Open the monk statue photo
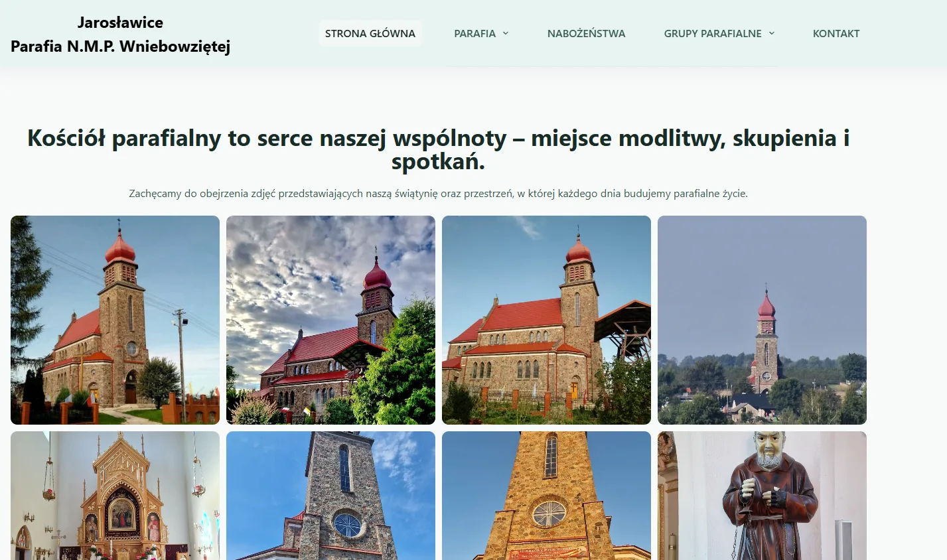The image size is (947, 560). 762,496
